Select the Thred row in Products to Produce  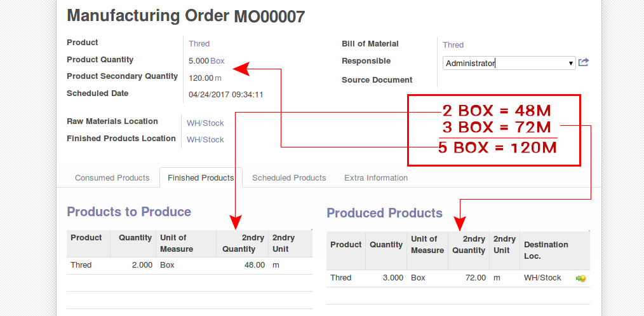coord(189,266)
